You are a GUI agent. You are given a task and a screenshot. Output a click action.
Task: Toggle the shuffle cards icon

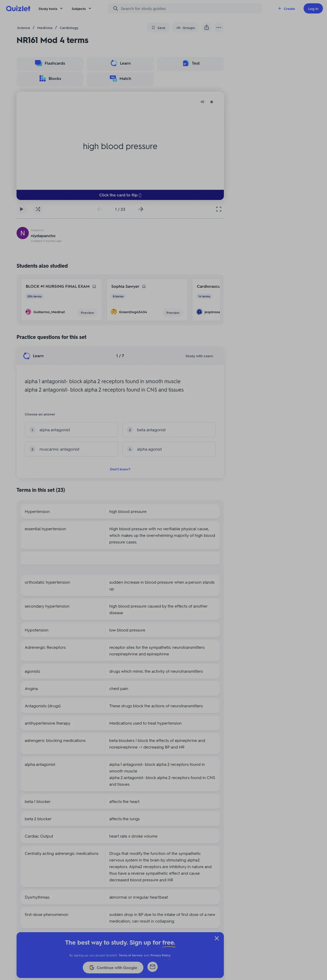point(38,209)
